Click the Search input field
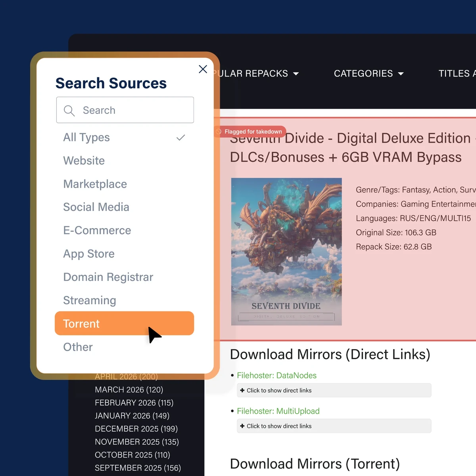The height and width of the screenshot is (476, 476). tap(125, 110)
